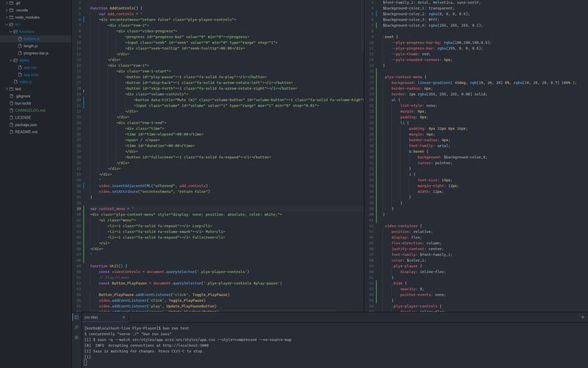This screenshot has height=368, width=588.
Task: Click the 'var context_menu' line in left editor
Action: point(112,208)
